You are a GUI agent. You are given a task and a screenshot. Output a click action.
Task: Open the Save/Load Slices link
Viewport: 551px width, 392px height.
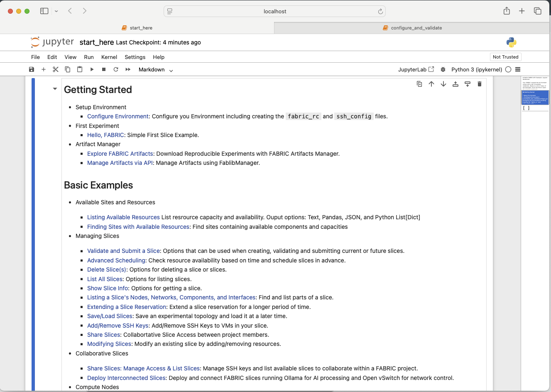(110, 316)
